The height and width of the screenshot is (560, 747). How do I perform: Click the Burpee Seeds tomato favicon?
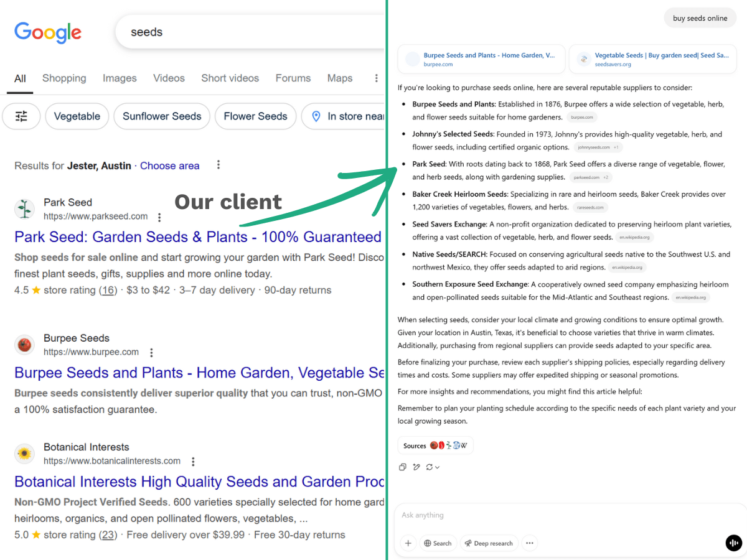25,345
